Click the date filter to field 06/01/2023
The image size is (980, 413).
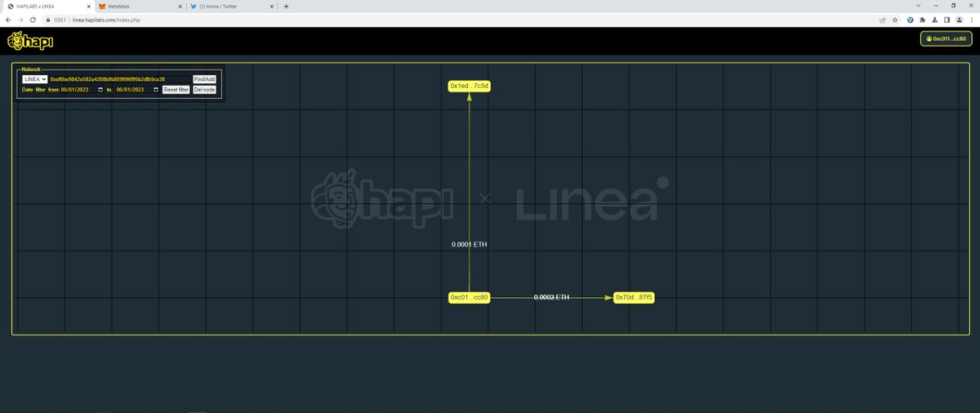(138, 90)
